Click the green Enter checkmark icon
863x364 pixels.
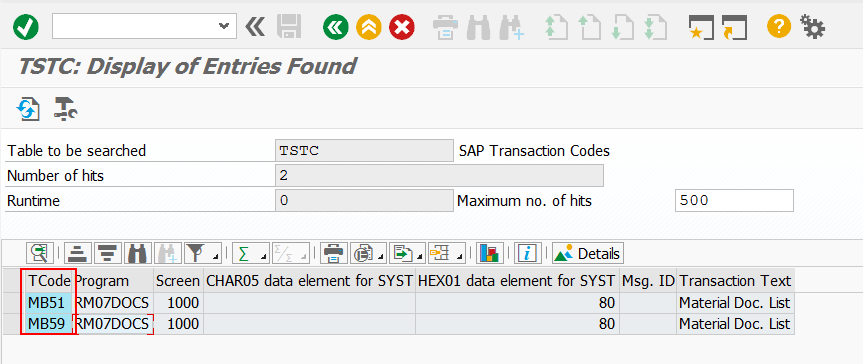pyautogui.click(x=26, y=26)
